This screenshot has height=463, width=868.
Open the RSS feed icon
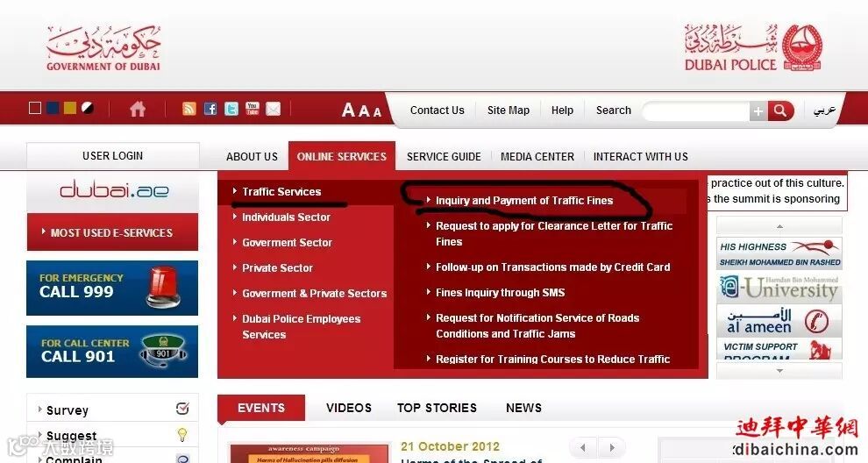pyautogui.click(x=189, y=109)
